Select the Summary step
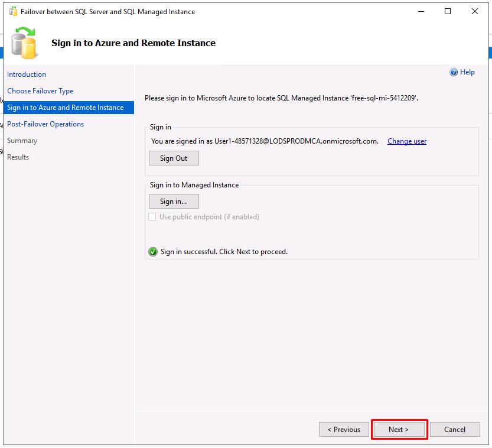492x448 pixels. tap(22, 141)
